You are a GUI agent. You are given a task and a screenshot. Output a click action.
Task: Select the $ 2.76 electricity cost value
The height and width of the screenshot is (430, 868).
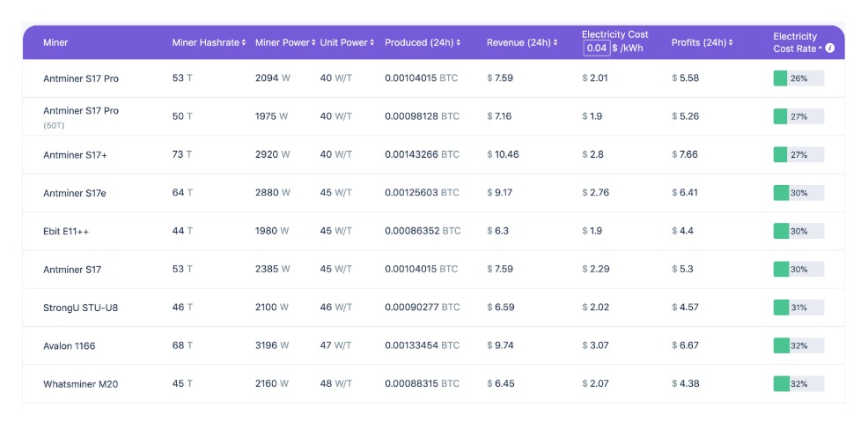(596, 193)
